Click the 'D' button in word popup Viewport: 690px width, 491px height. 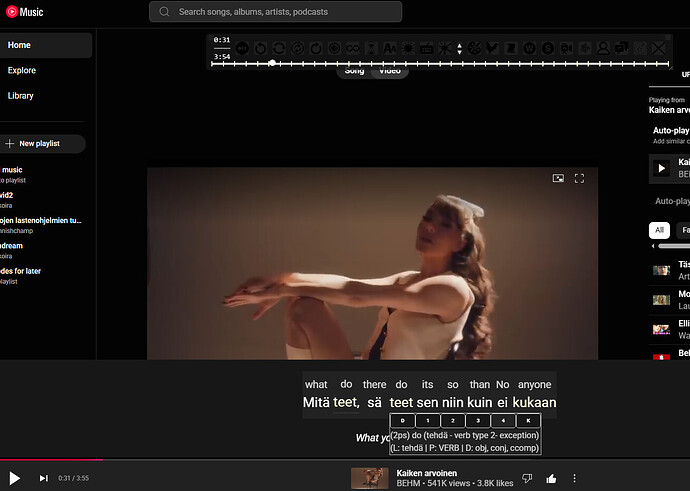tap(403, 421)
